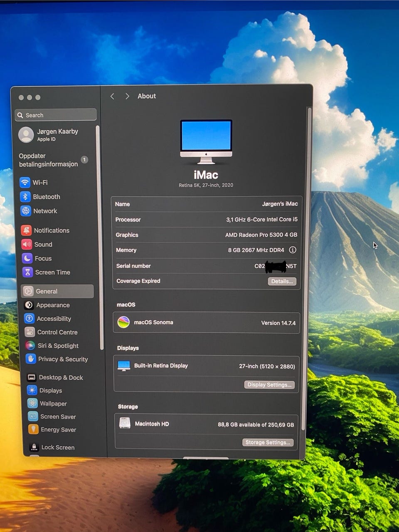Click the Macintosh HD drive icon
This screenshot has width=399, height=532.
pos(125,423)
